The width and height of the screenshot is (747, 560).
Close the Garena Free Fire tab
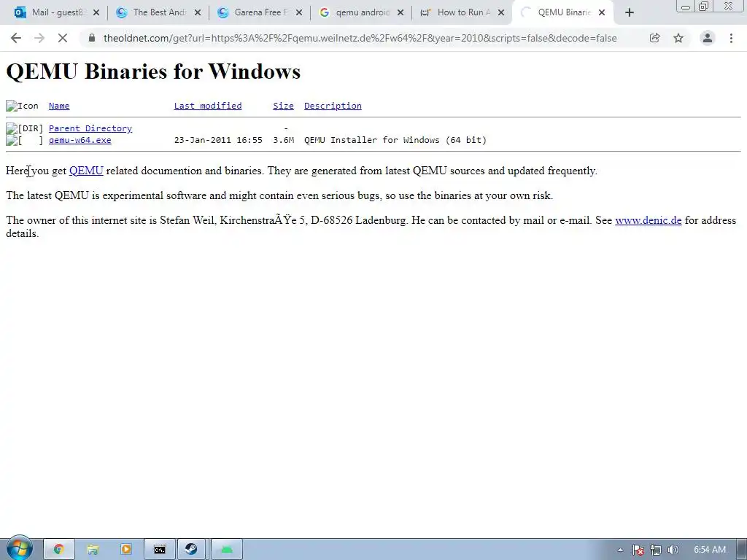pos(299,13)
